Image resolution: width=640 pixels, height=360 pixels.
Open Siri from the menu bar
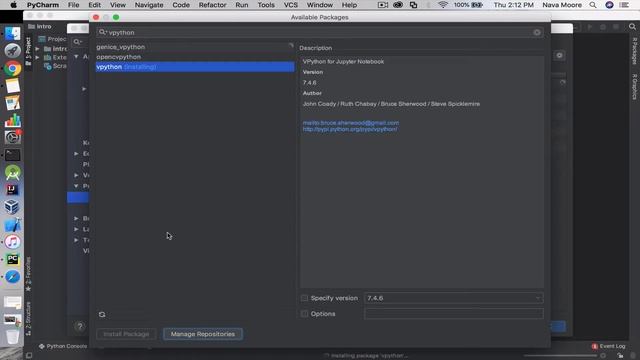click(x=609, y=5)
